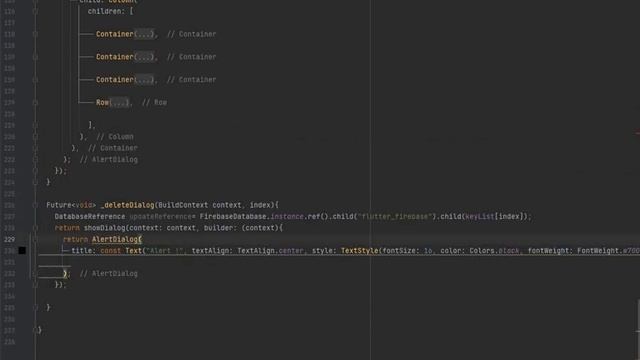This screenshot has height=360, width=640.
Task: Expand the second folded Container(...) placeholder
Action: [x=144, y=57]
